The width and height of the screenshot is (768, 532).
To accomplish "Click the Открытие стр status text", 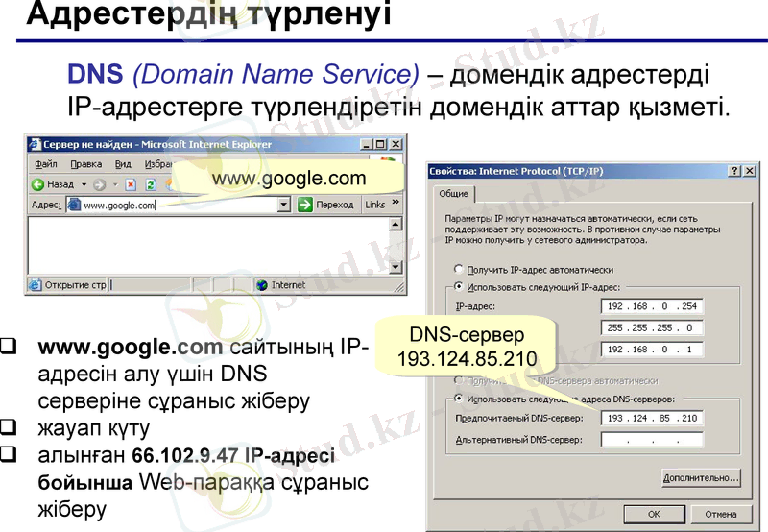I will [x=76, y=285].
